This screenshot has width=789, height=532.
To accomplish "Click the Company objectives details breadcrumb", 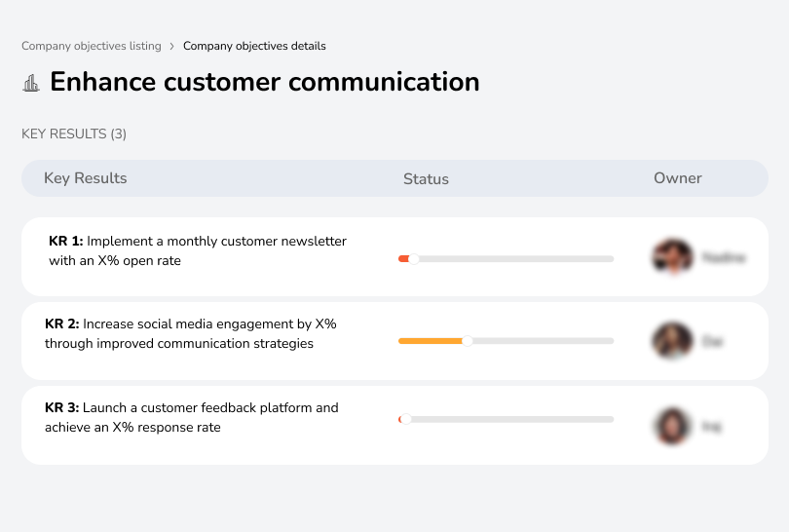I will (254, 46).
